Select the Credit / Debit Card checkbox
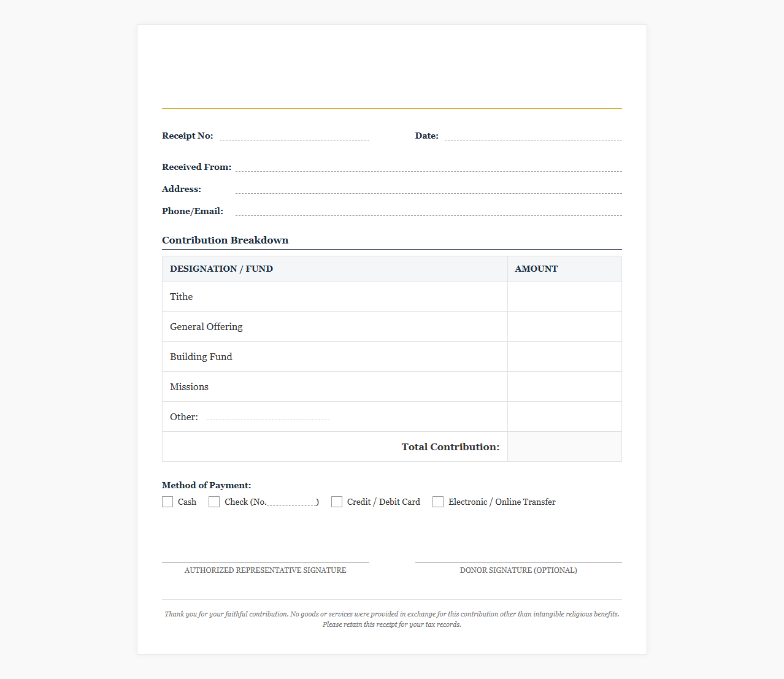 [x=337, y=502]
